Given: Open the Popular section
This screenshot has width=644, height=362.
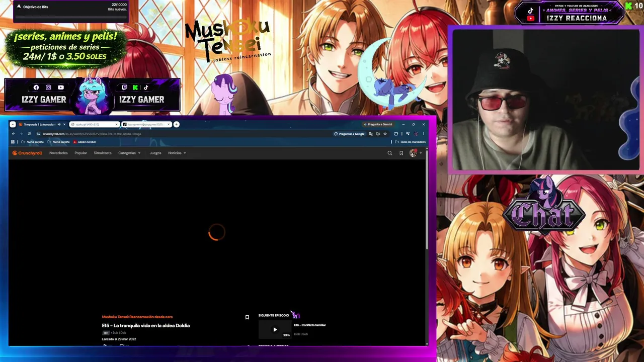Looking at the screenshot, I should 80,153.
